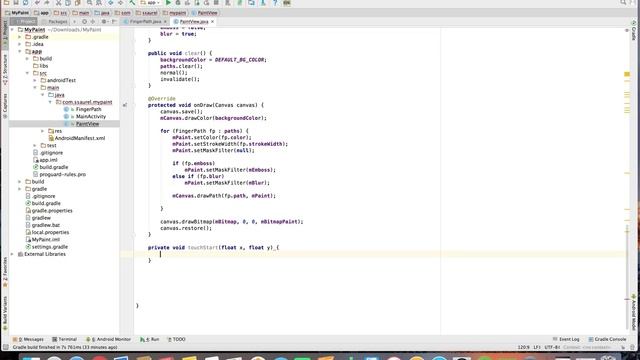The height and width of the screenshot is (360, 640).
Task: Open app run configuration dropdown
Action: pyautogui.click(x=150, y=2)
